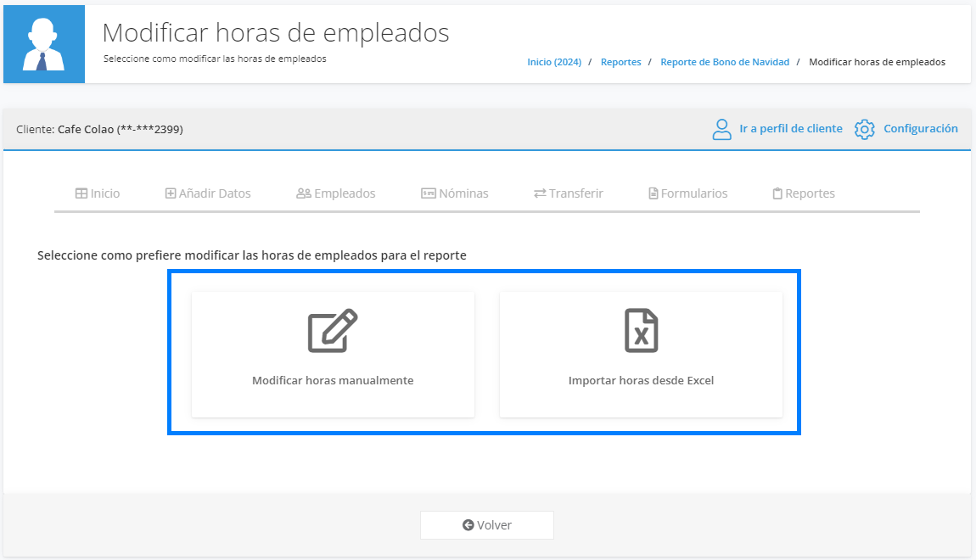Click the current breadcrumb Modificar horas de empleados

[877, 62]
